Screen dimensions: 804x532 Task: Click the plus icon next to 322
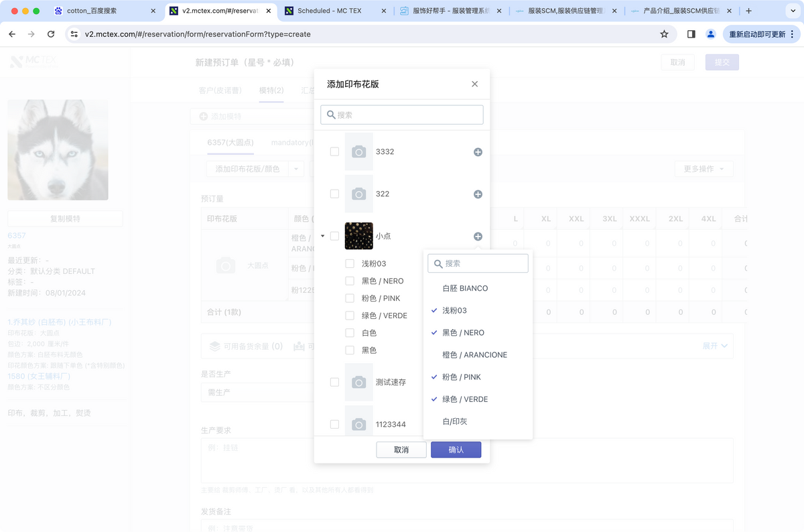point(478,194)
